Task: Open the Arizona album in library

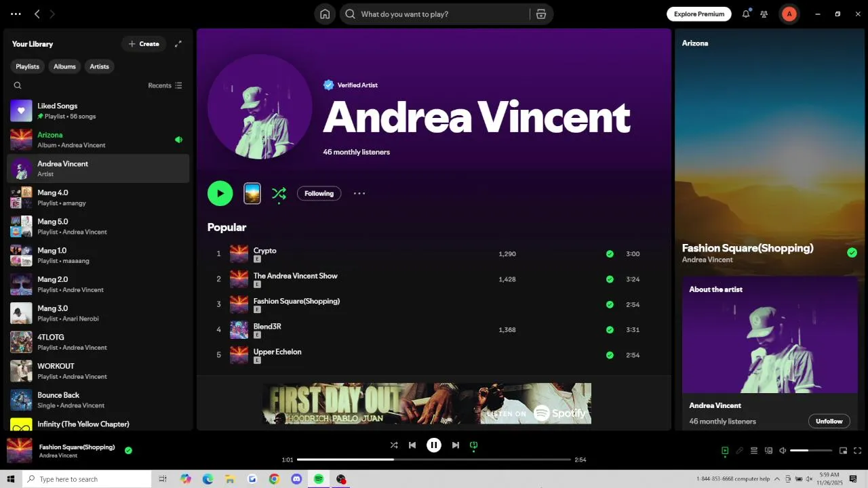Action: 98,140
